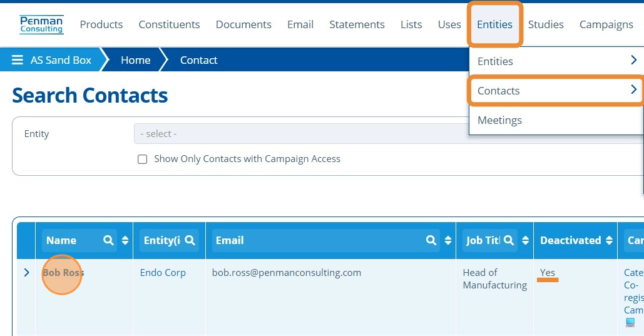Open the Studies menu in navigation bar
This screenshot has height=336, width=644.
(546, 24)
